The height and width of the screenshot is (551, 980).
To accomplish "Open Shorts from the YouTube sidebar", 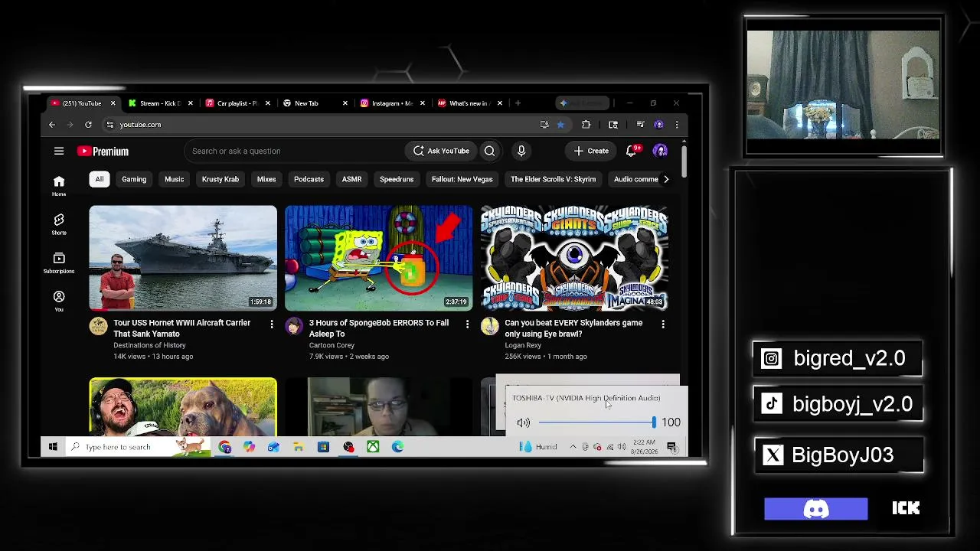I will click(x=59, y=224).
